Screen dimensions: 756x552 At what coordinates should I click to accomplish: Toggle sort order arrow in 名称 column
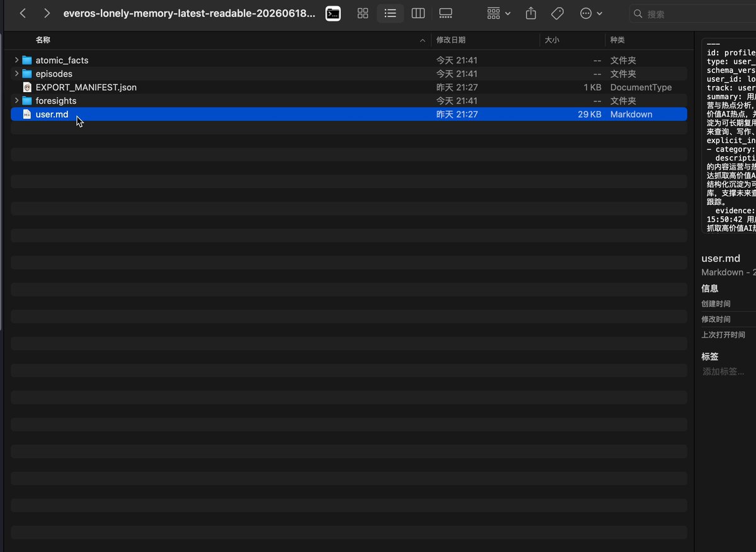tap(422, 40)
